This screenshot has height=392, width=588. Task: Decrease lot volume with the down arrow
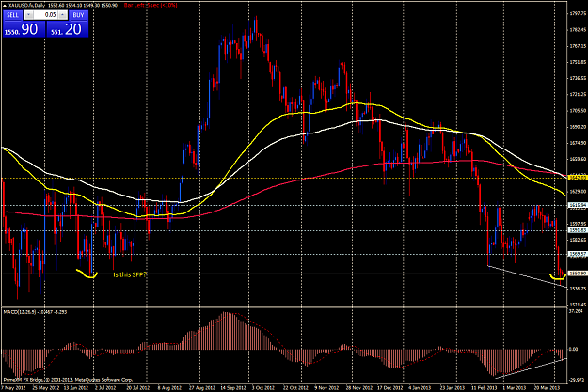coord(28,15)
